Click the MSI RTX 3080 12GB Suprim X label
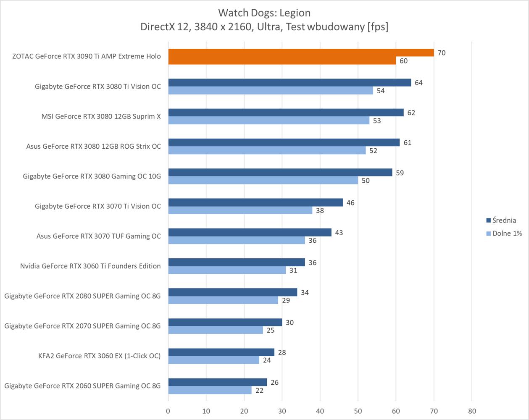Viewport: 529px width, 420px height. pyautogui.click(x=101, y=116)
